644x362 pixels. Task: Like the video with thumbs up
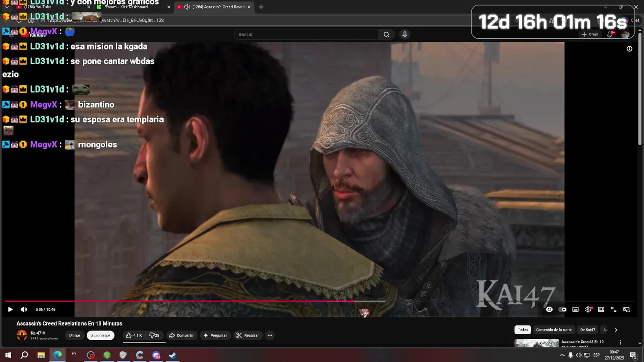click(x=134, y=335)
